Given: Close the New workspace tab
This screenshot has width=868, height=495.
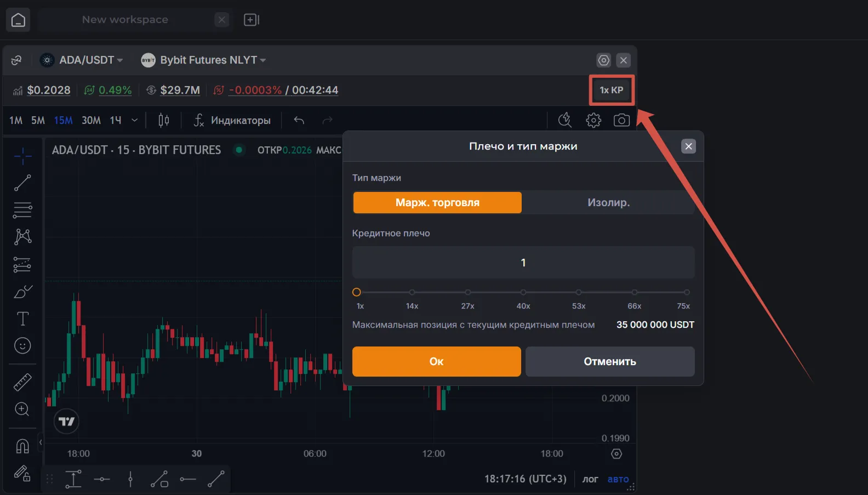Looking at the screenshot, I should pyautogui.click(x=222, y=20).
